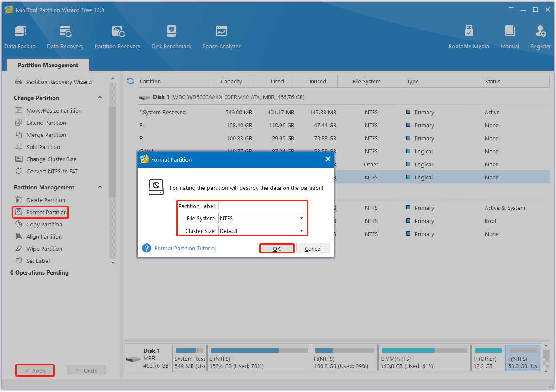Viewport: 556px width, 392px height.
Task: Launch the Data Recovery tool
Action: 65,37
